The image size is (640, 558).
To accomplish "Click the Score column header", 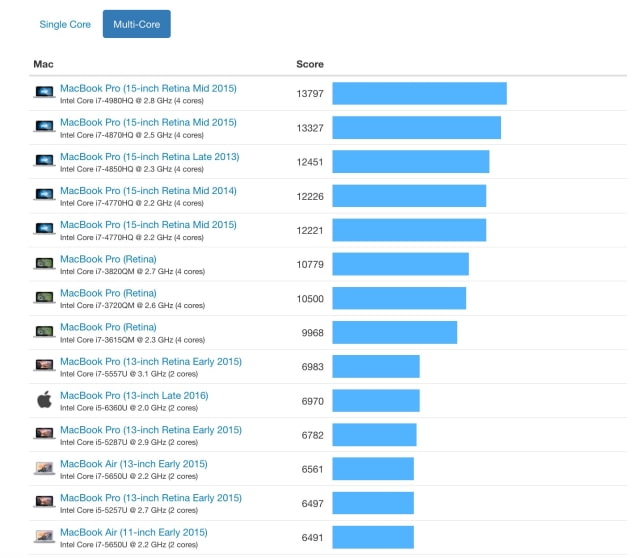I will pos(310,64).
